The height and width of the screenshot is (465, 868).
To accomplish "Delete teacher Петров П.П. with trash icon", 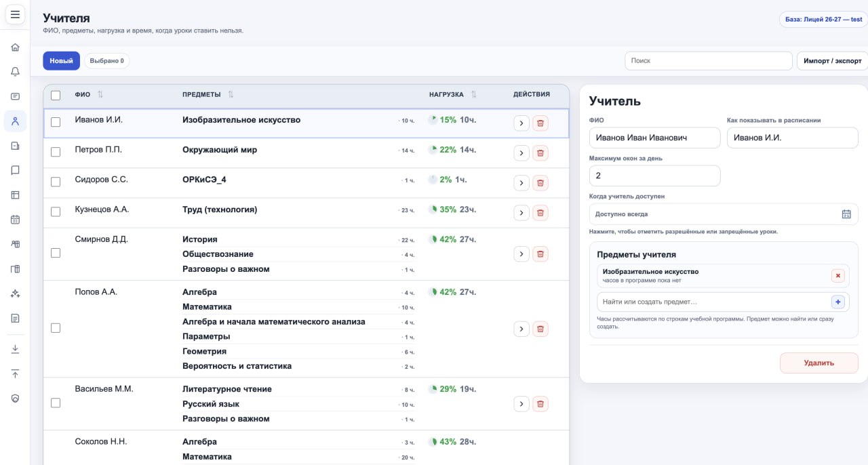I will click(x=540, y=153).
